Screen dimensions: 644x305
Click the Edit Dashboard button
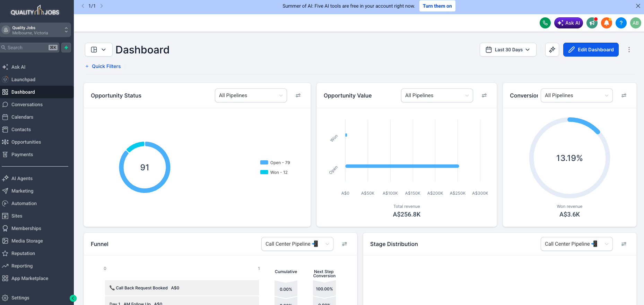pyautogui.click(x=591, y=50)
